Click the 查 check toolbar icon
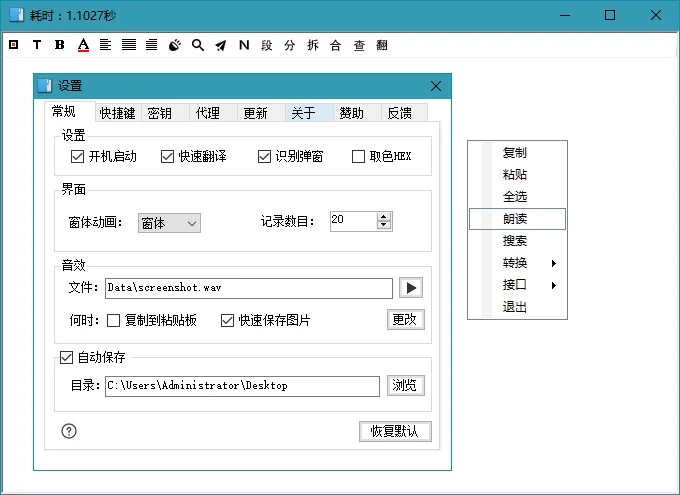Viewport: 680px width, 495px height. tap(359, 45)
